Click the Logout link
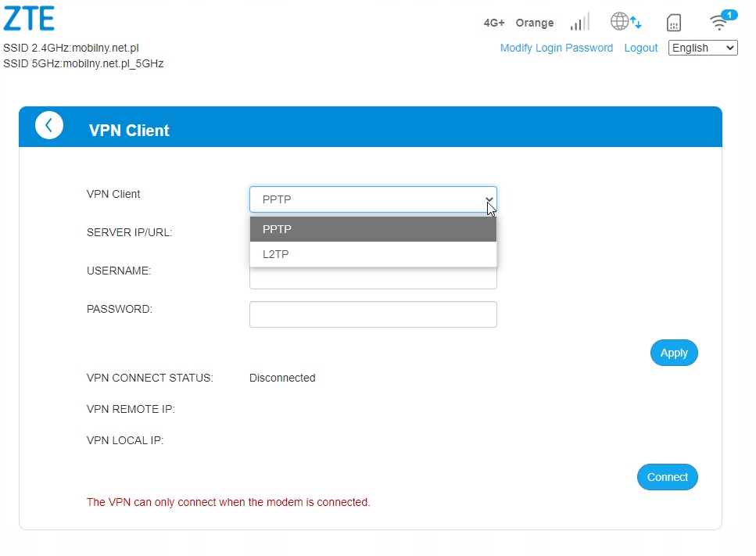This screenshot has height=556, width=756. (640, 48)
